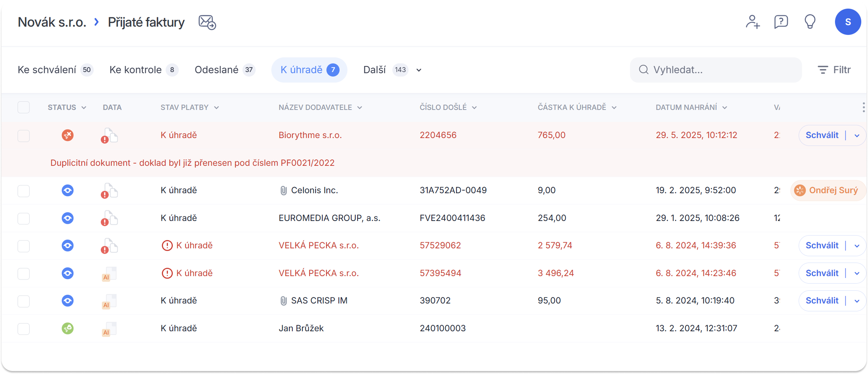Toggle the select-all checkbox in table header

click(24, 107)
